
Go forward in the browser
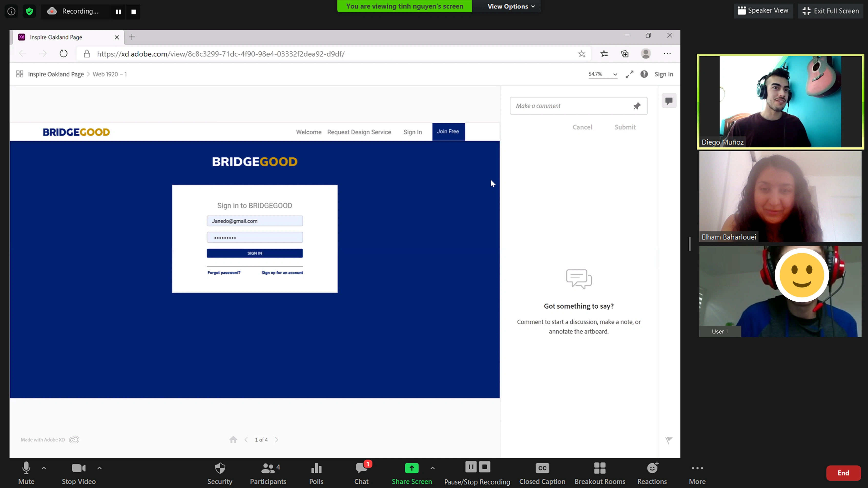tap(43, 53)
